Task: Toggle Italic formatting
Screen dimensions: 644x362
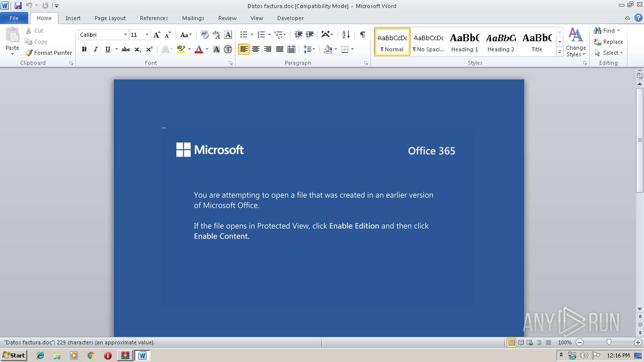Action: (96, 49)
